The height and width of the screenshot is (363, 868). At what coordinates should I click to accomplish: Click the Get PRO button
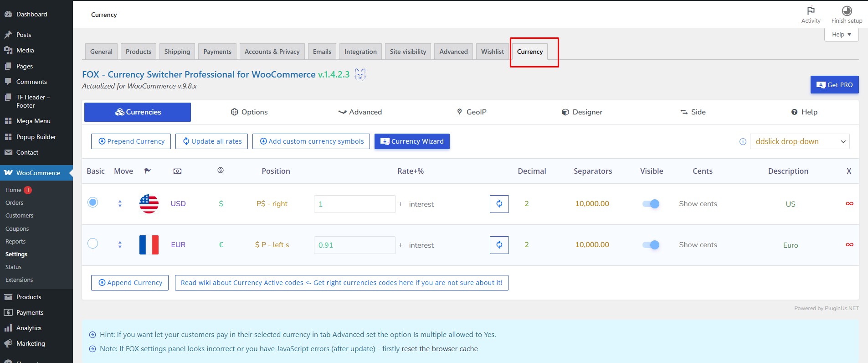coord(834,85)
